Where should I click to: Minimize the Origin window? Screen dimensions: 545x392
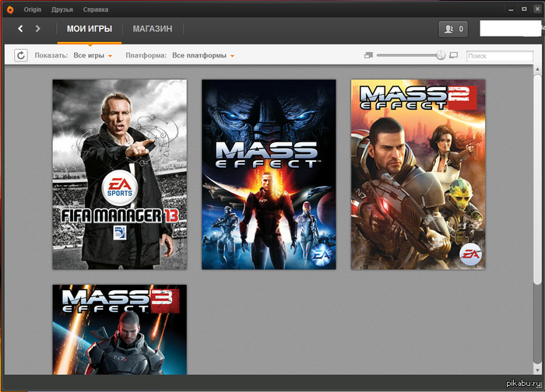(x=511, y=9)
